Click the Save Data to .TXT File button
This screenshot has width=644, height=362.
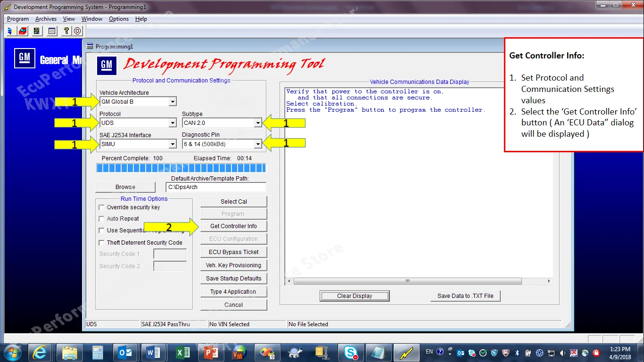click(x=465, y=296)
